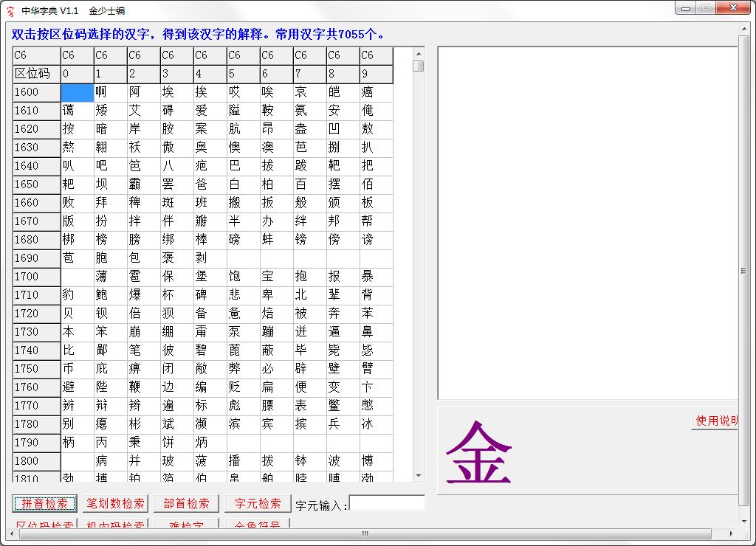Open the 使用说明 usage instructions
Screen dimensions: 756x546
click(713, 420)
